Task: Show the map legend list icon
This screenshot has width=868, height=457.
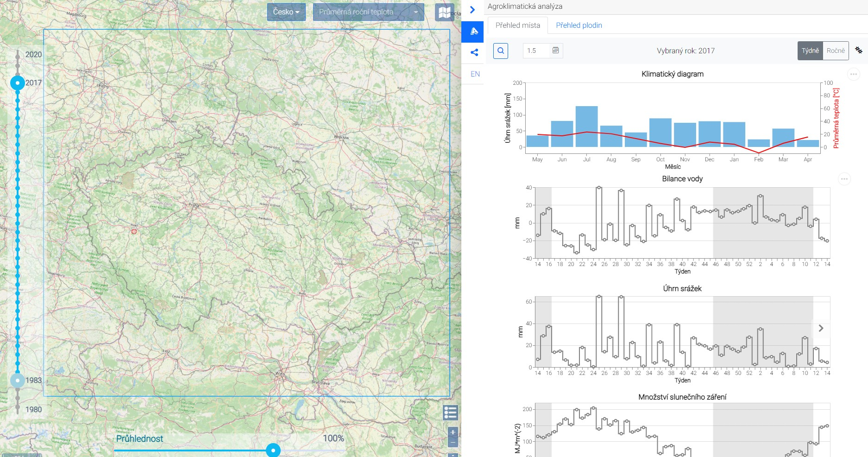Action: pos(450,413)
